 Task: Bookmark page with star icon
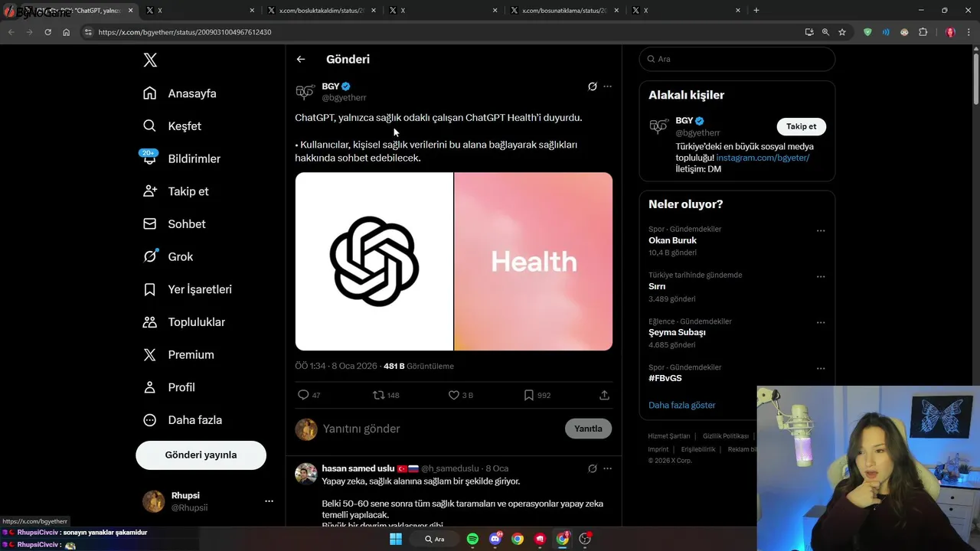[x=842, y=32]
